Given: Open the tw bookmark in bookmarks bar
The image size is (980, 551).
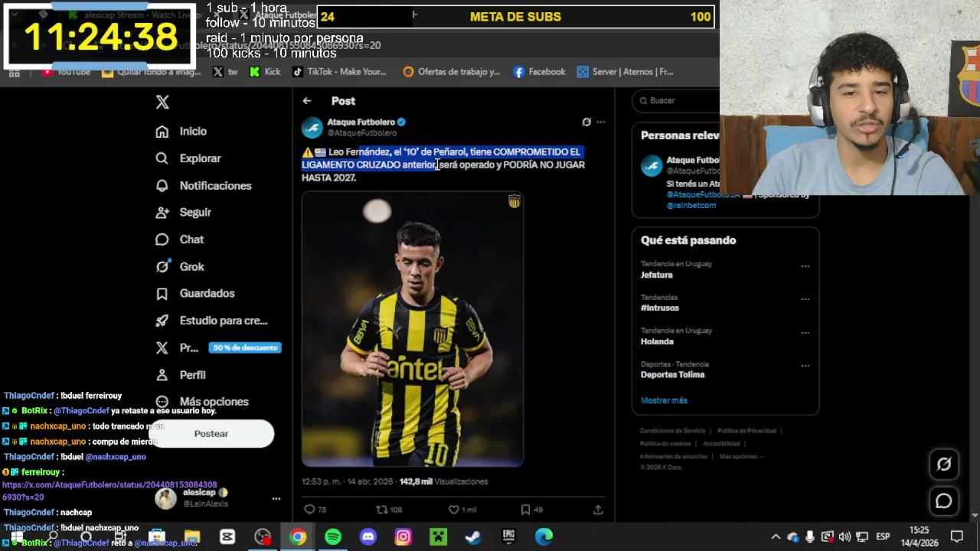Looking at the screenshot, I should click(x=225, y=72).
